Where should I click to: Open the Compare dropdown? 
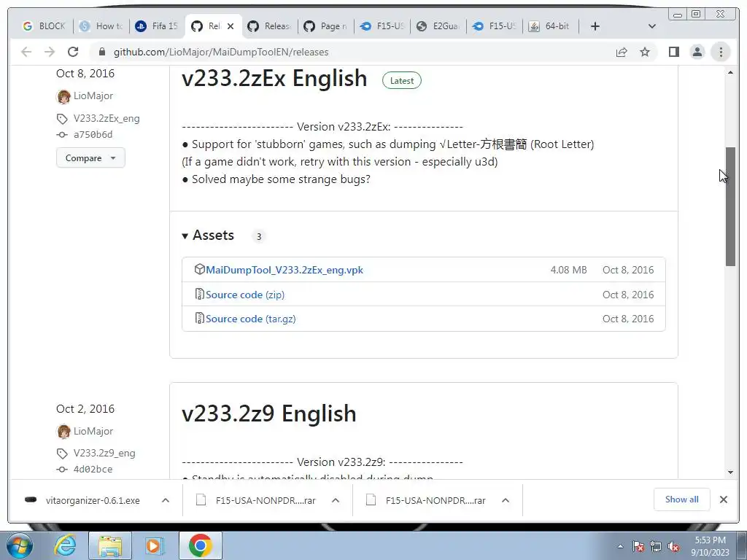pos(90,158)
